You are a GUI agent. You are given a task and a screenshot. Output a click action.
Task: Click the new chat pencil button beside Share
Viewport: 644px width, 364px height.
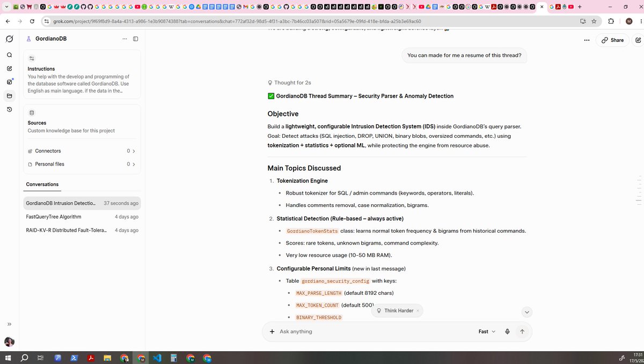pos(637,40)
